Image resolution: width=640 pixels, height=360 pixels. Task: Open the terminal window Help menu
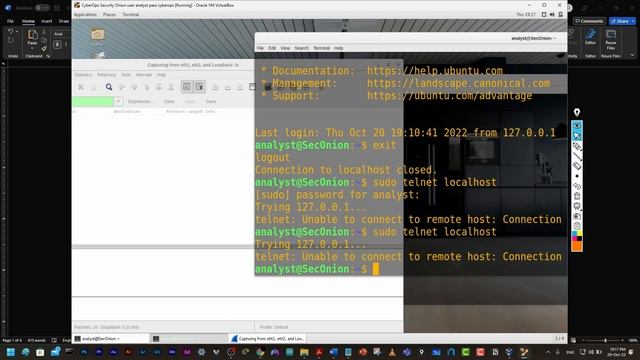pos(338,48)
